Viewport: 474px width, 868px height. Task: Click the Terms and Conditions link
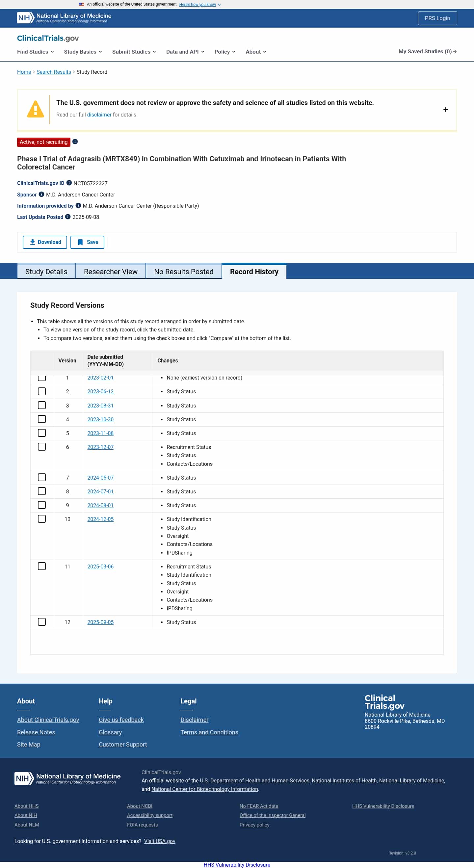coord(209,732)
